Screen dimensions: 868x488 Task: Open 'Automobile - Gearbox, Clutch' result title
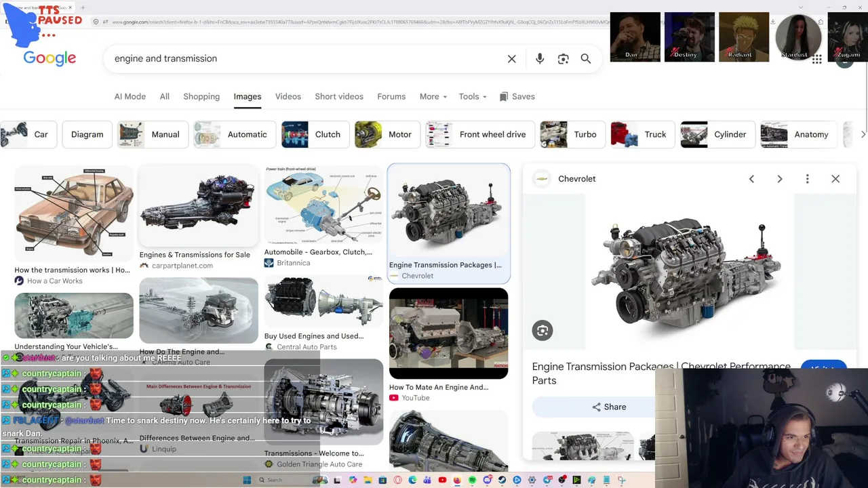point(318,252)
